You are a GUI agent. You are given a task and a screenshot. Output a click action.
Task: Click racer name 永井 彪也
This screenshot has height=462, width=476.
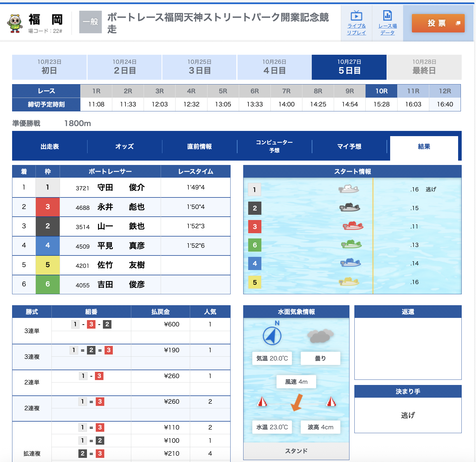[121, 207]
